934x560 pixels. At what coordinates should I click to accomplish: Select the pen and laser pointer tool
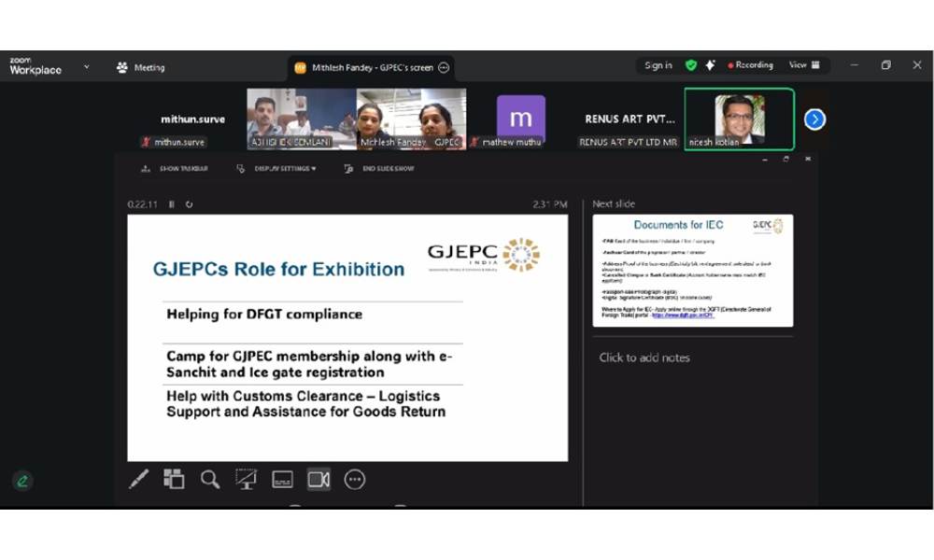point(138,480)
